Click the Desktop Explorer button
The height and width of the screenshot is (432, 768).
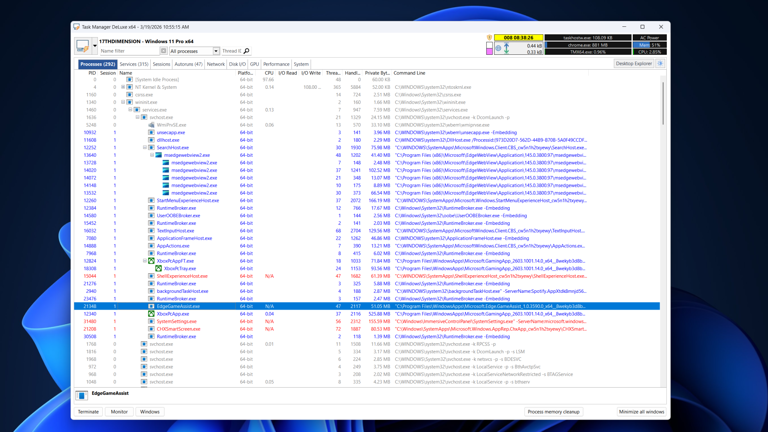(634, 64)
